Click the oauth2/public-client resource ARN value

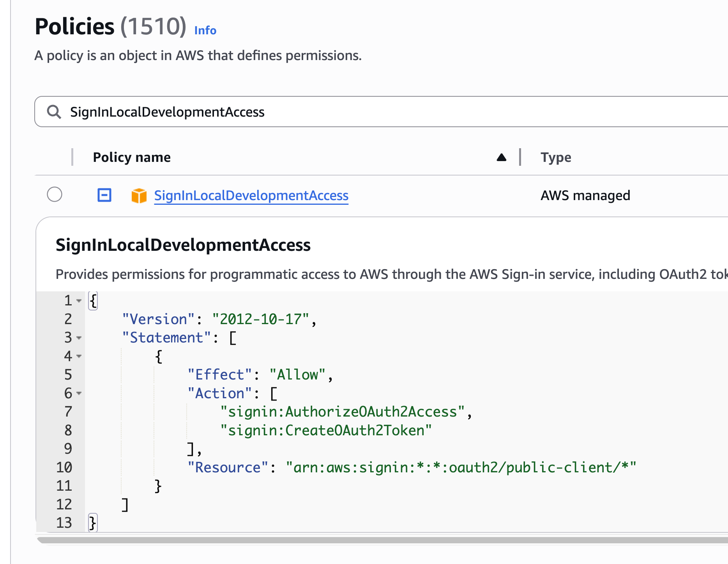point(461,467)
